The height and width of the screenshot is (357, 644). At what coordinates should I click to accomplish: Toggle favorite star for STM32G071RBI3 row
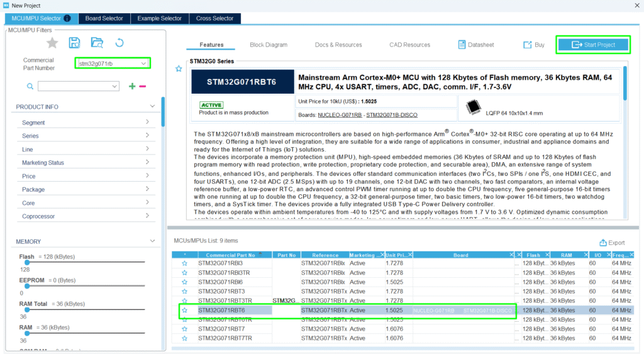pyautogui.click(x=184, y=264)
